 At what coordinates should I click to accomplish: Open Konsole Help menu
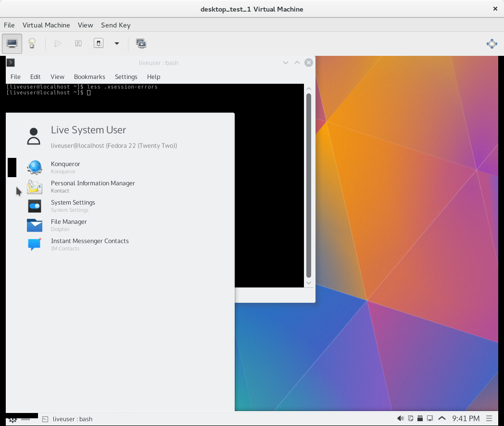pyautogui.click(x=153, y=77)
